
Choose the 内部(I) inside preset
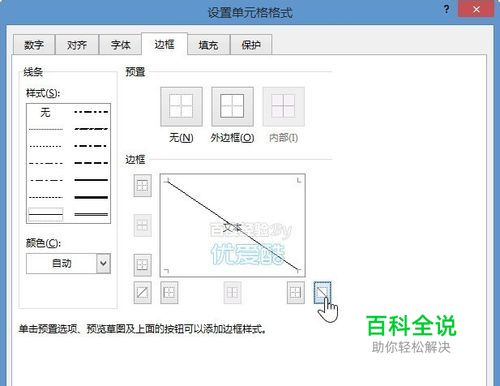point(283,107)
